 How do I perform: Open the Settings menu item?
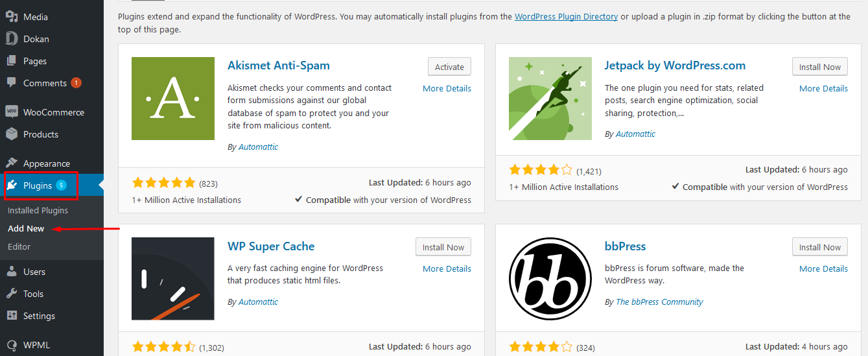[x=39, y=316]
